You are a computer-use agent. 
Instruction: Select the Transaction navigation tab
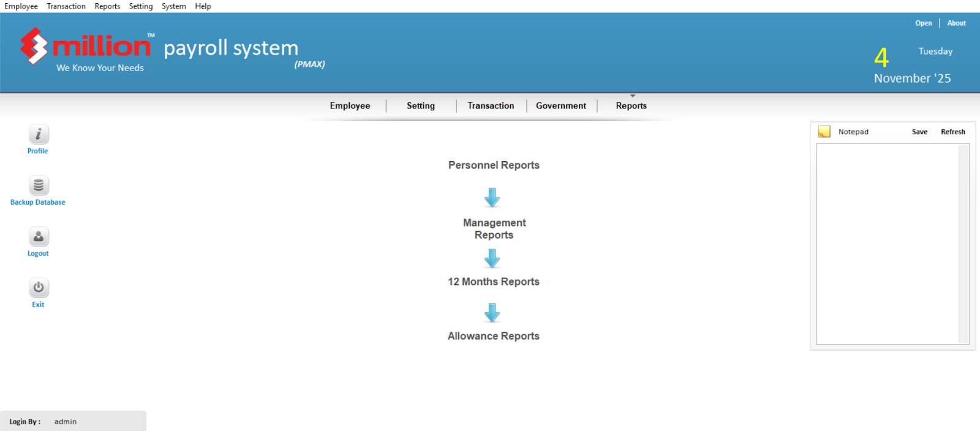point(491,105)
